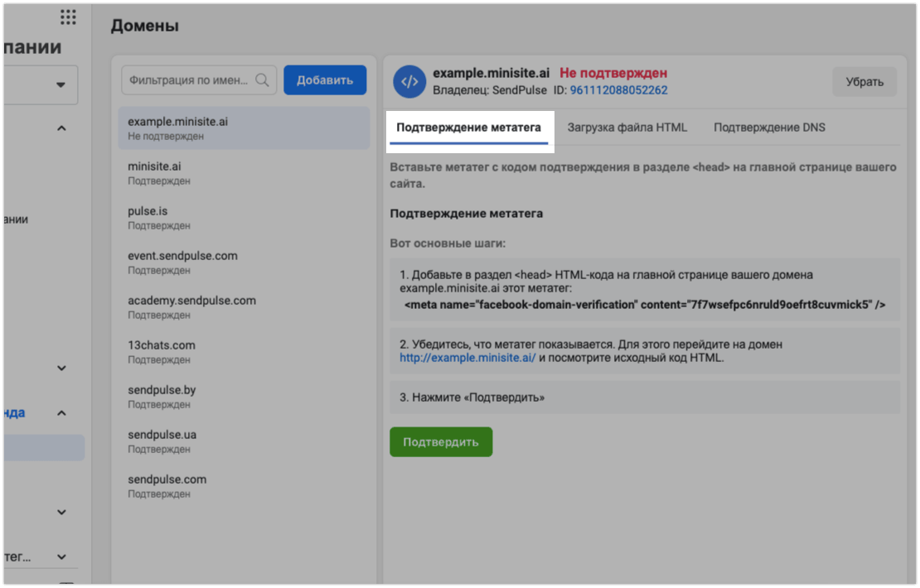This screenshot has height=588, width=920.
Task: Click the magnifier icon in the filter field
Action: tap(262, 80)
